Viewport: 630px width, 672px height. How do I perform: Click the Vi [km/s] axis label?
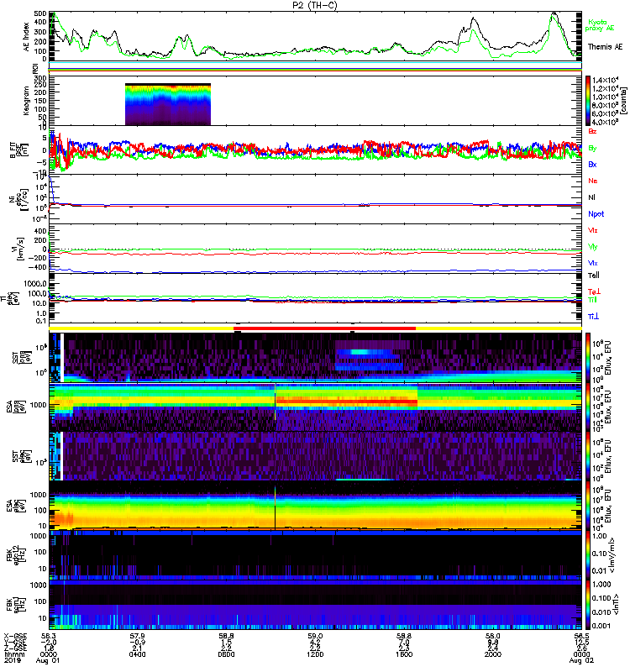(x=20, y=249)
